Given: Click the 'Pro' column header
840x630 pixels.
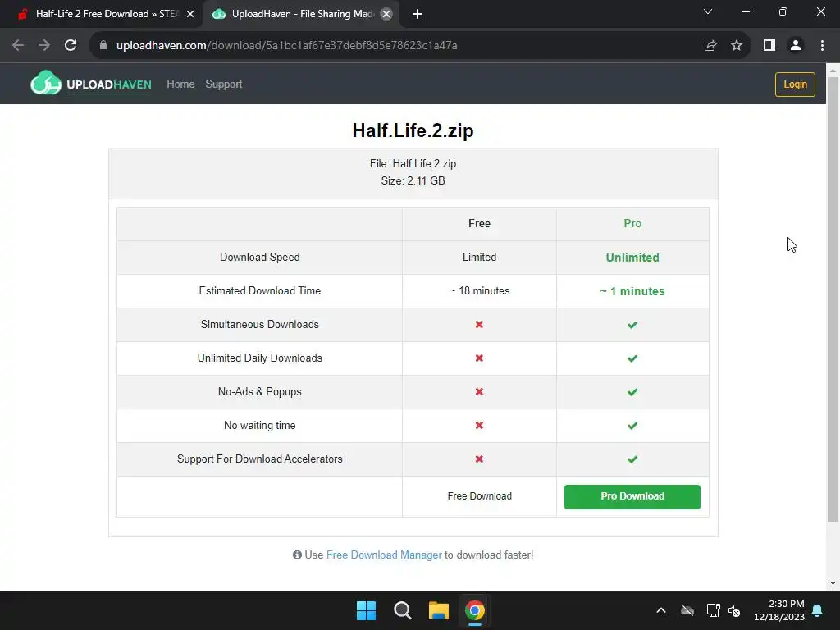Looking at the screenshot, I should coord(632,223).
